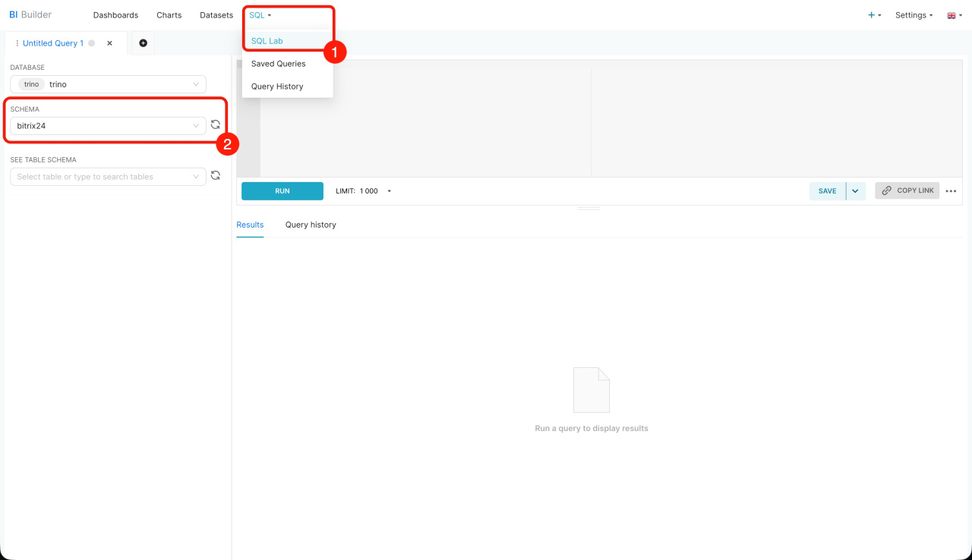
Task: Choose Saved Queries menu entry
Action: click(278, 64)
